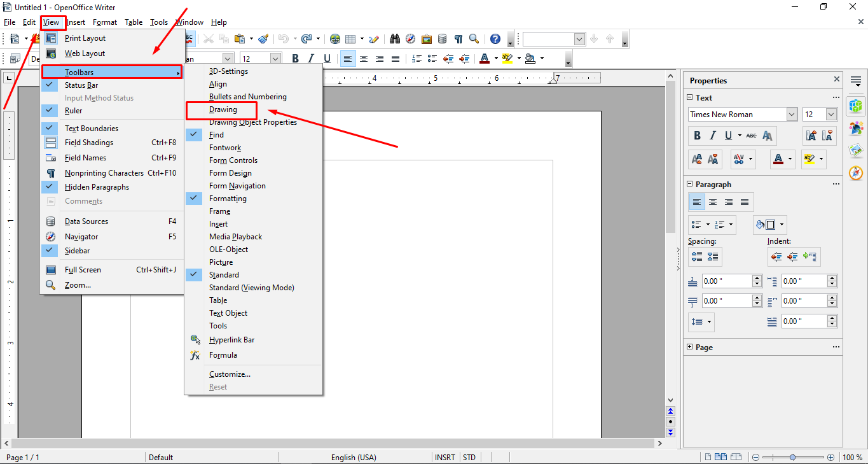Center-align text using formatting toolbar

pos(364,59)
